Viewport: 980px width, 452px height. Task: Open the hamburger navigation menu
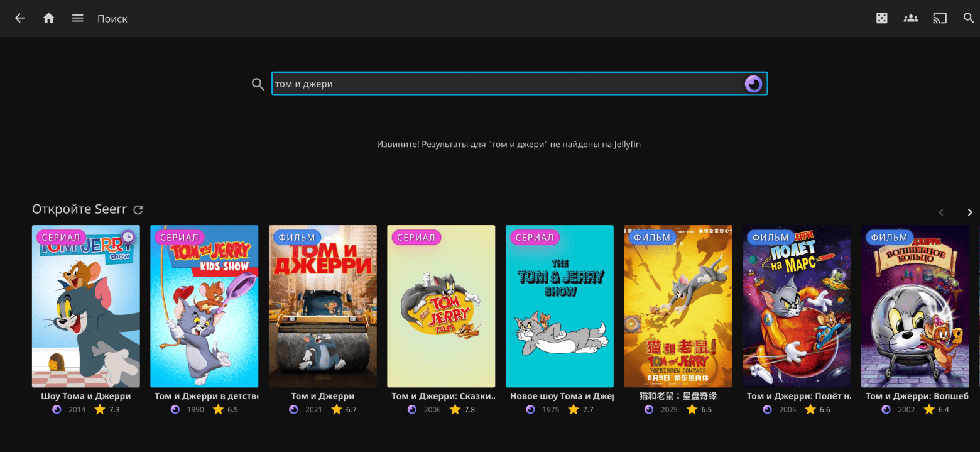pos(78,18)
